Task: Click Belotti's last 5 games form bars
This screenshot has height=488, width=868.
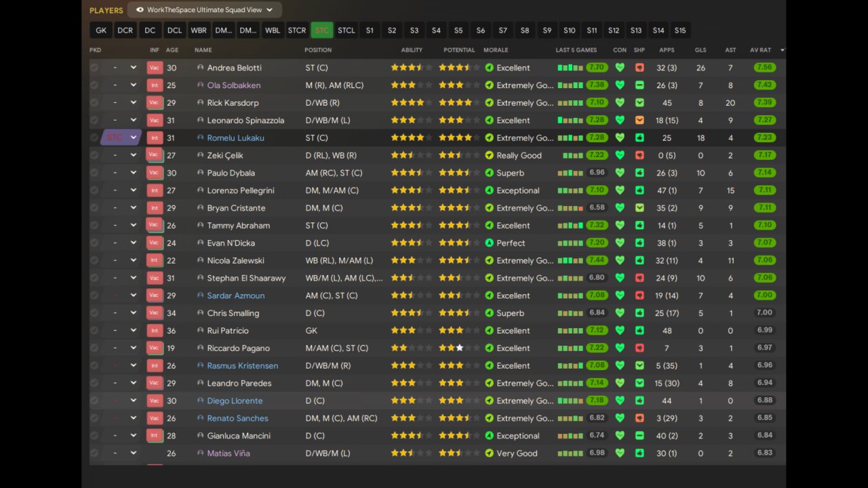Action: pos(570,68)
